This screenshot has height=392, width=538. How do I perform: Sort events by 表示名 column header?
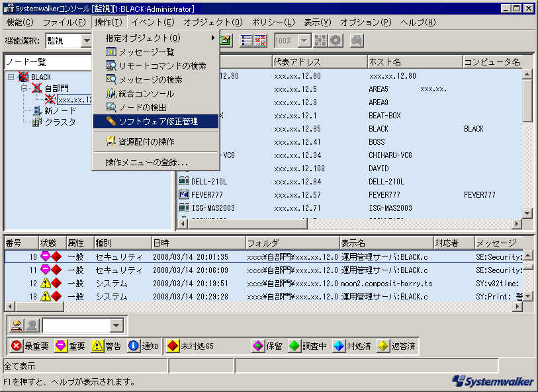(386, 243)
